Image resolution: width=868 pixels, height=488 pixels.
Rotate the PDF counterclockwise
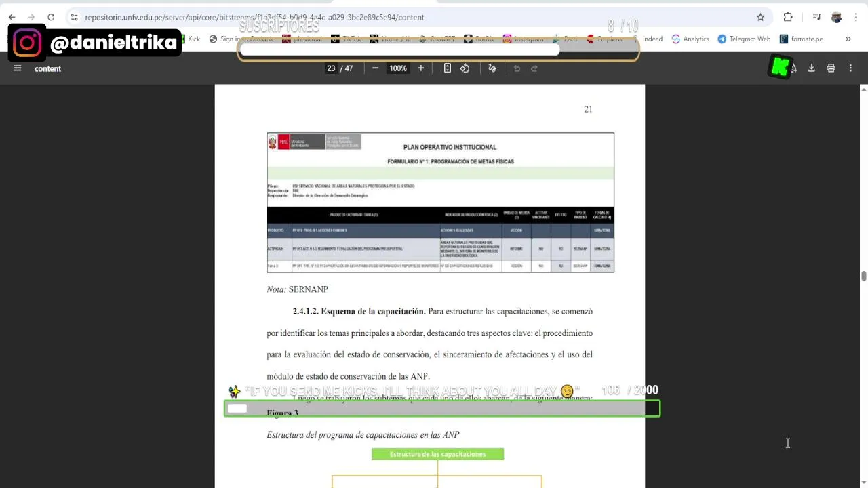(x=465, y=68)
